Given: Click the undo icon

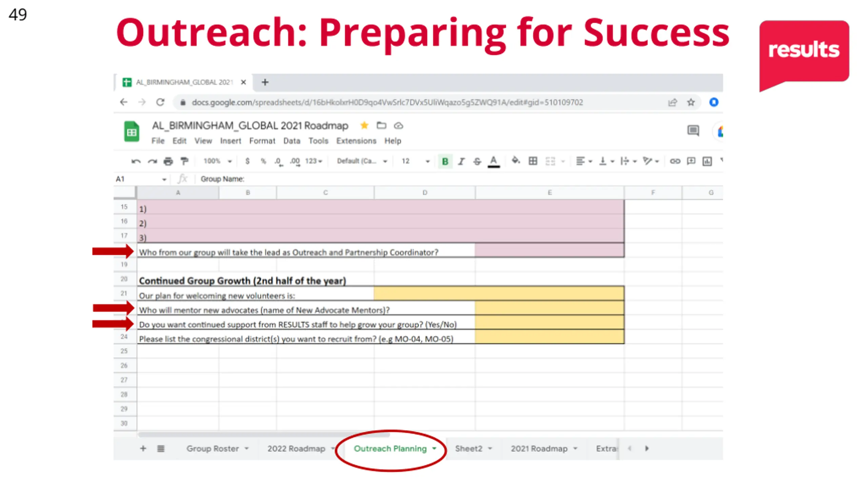Looking at the screenshot, I should pyautogui.click(x=136, y=161).
